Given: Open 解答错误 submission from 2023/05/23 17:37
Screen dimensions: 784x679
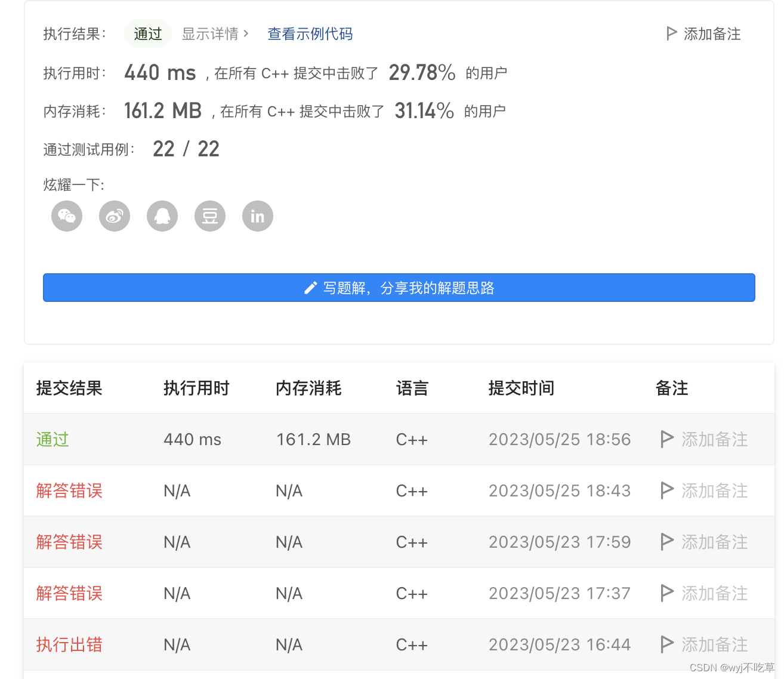Looking at the screenshot, I should coord(69,594).
